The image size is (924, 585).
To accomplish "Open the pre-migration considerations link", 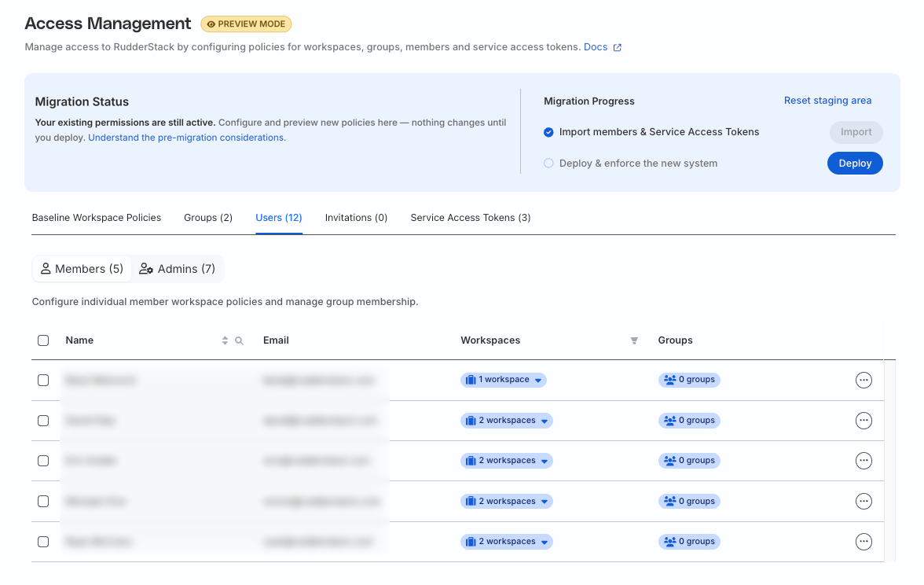I will (x=187, y=138).
